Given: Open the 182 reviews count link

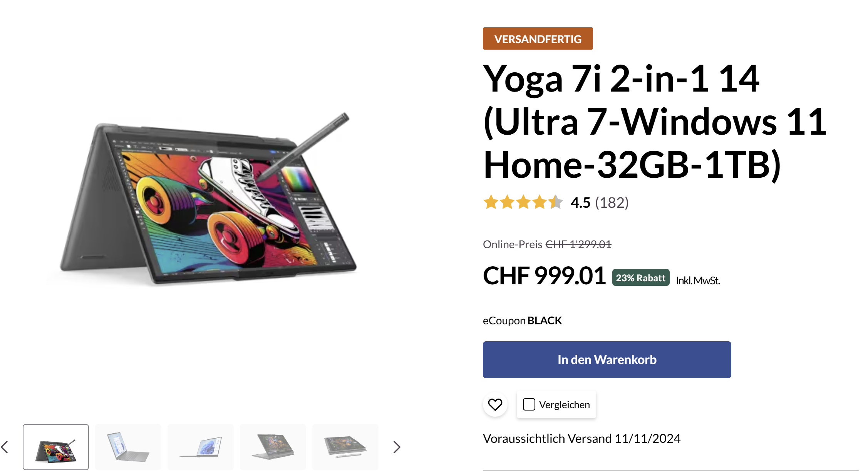Looking at the screenshot, I should click(x=612, y=202).
